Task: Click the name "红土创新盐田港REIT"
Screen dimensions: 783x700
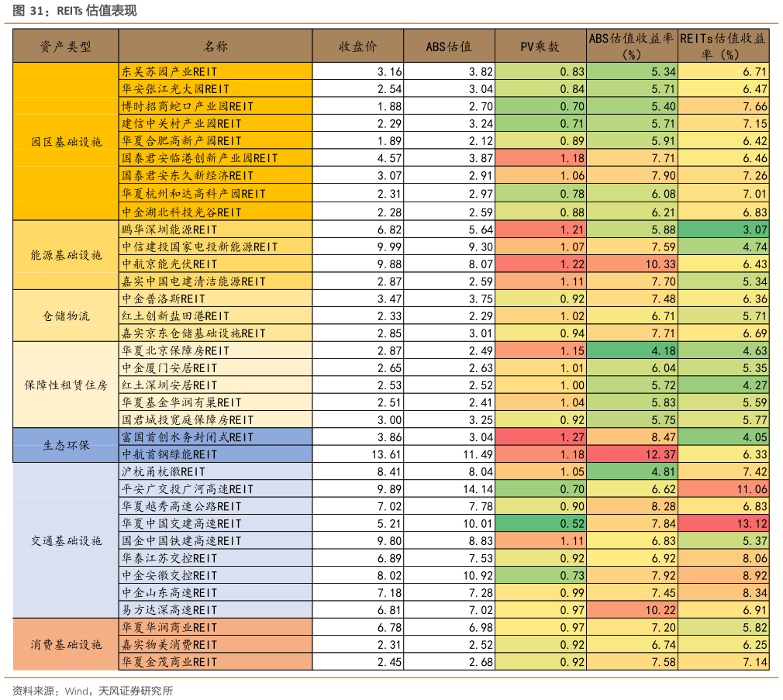Action: point(176,316)
